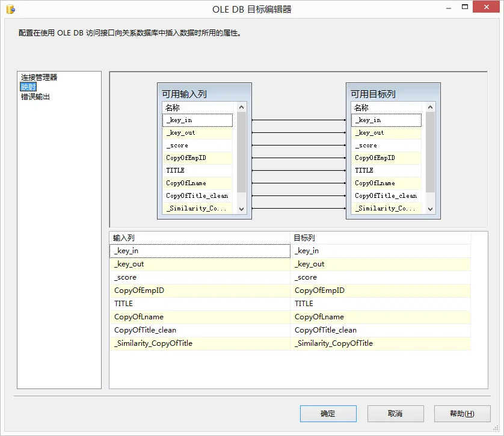Click scroll-up arrow in 可用输入列 list
Viewport: 504px width, 436px height.
(x=242, y=108)
